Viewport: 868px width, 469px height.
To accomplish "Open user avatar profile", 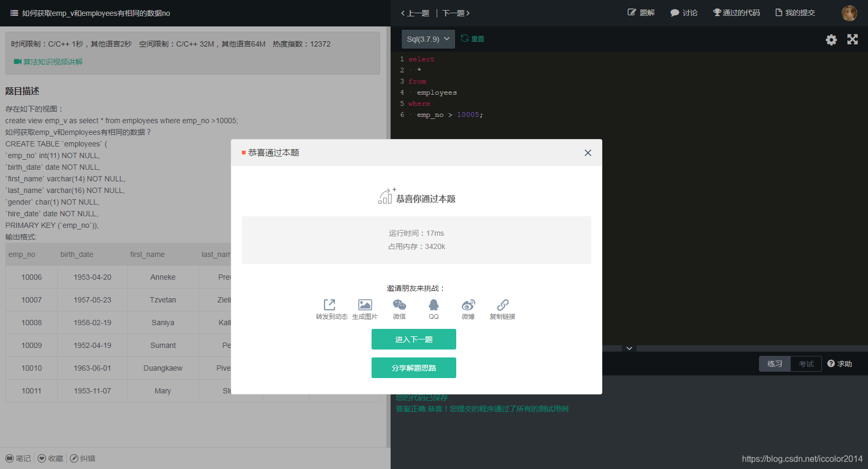I will [x=849, y=13].
